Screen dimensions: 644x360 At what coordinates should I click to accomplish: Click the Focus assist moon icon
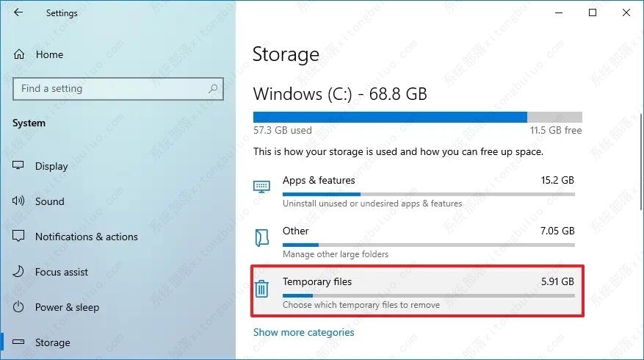(x=19, y=272)
